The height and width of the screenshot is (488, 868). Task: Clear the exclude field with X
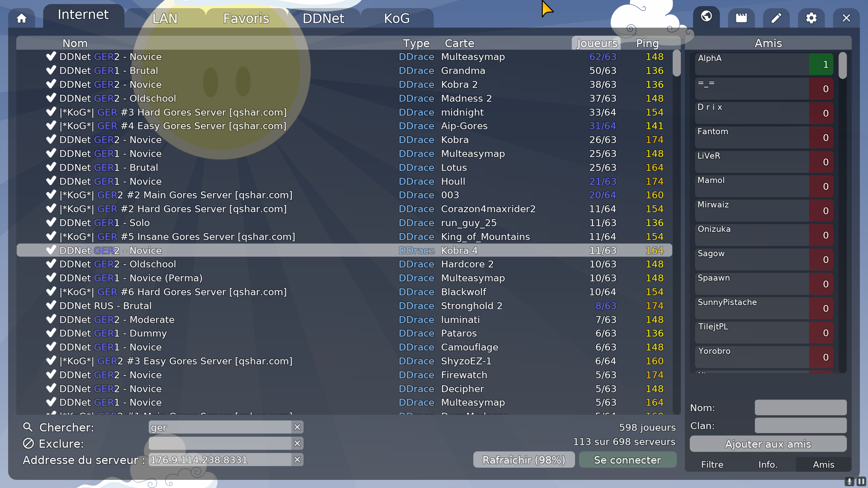pyautogui.click(x=297, y=443)
